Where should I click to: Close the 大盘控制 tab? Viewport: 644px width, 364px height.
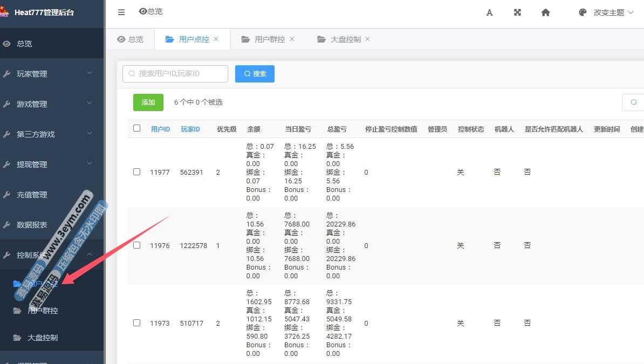pos(368,39)
